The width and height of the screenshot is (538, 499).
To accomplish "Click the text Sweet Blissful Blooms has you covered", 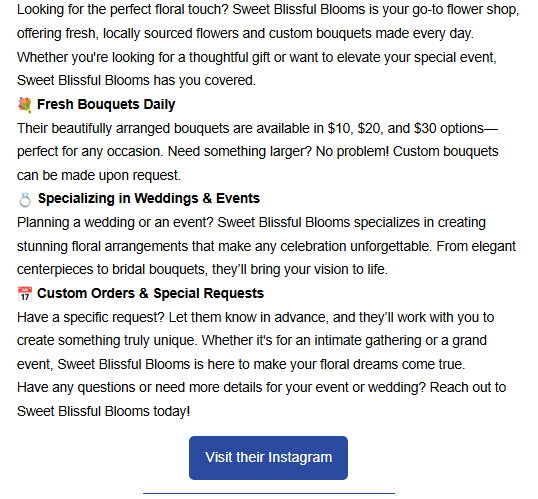I will (x=136, y=80).
